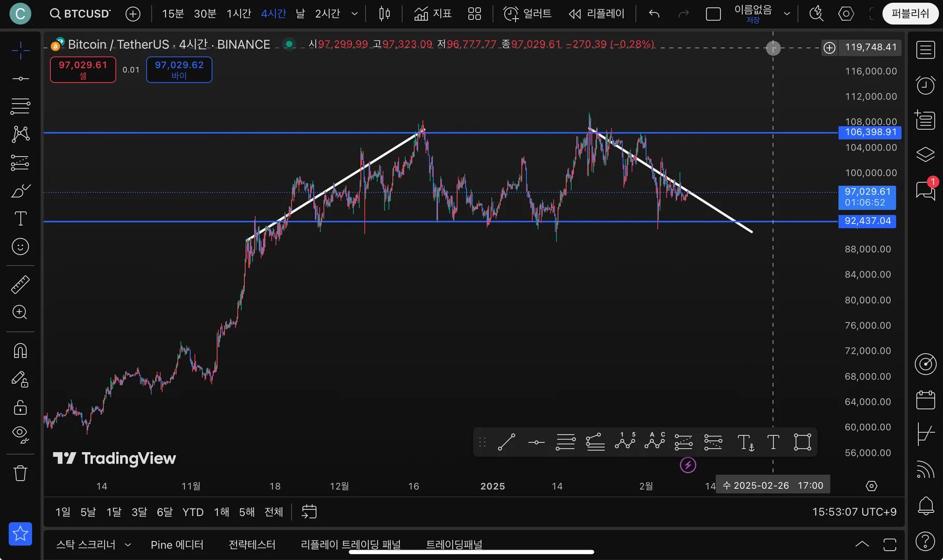This screenshot has width=943, height=560.
Task: Select the pattern drawing tool in left sidebar
Action: coord(20,134)
